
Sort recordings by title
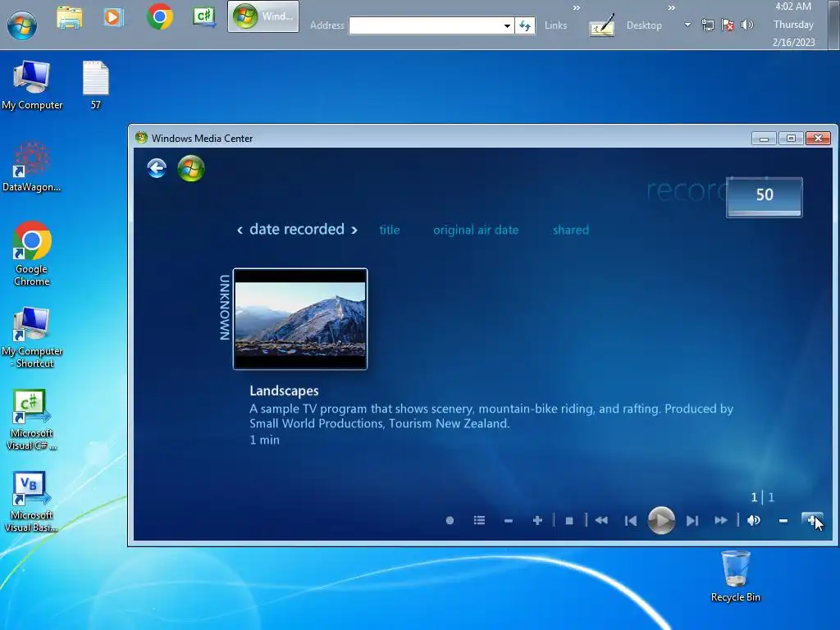[390, 230]
